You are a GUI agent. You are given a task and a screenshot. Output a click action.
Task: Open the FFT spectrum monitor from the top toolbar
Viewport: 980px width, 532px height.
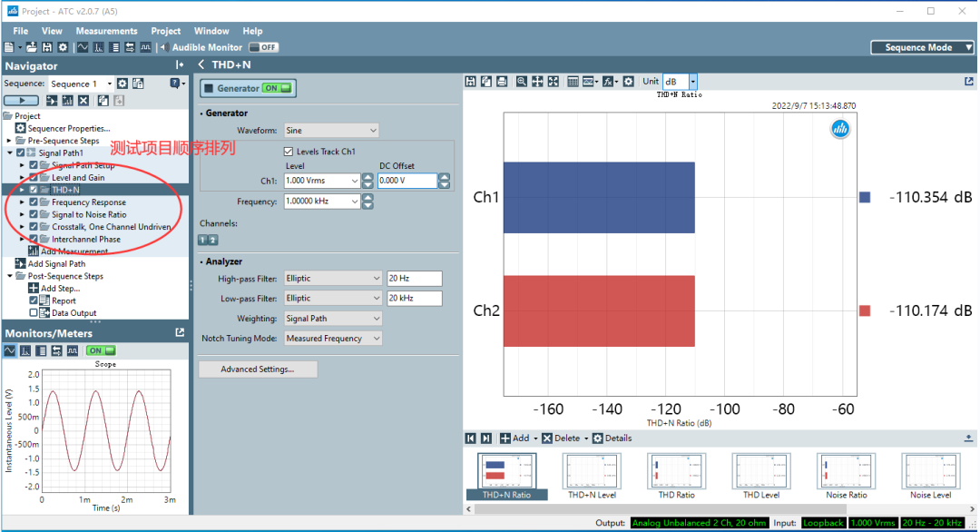[x=99, y=47]
